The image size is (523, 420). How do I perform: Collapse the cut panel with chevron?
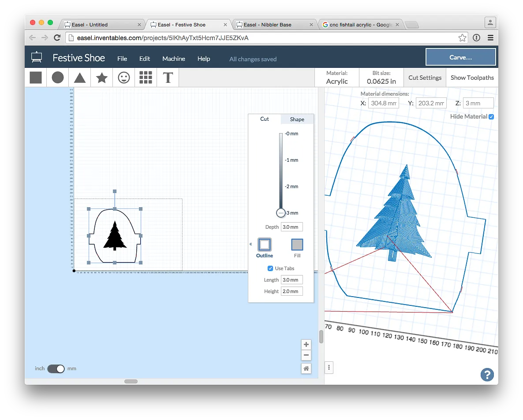coord(251,244)
